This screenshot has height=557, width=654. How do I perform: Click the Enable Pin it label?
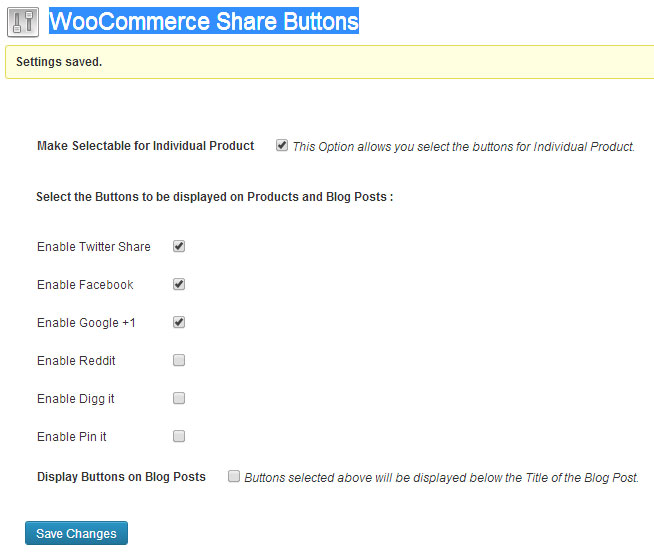72,436
